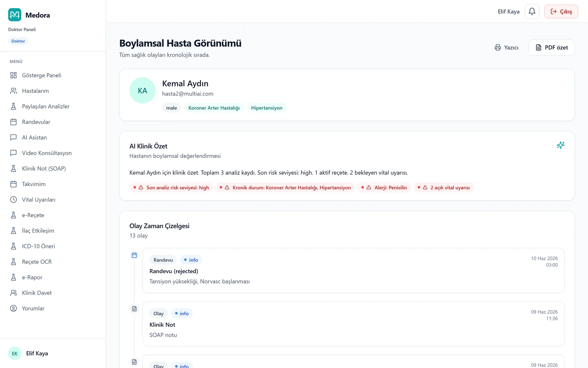
Task: Click the 2 açık vital uyarısı chip
Action: pyautogui.click(x=444, y=188)
